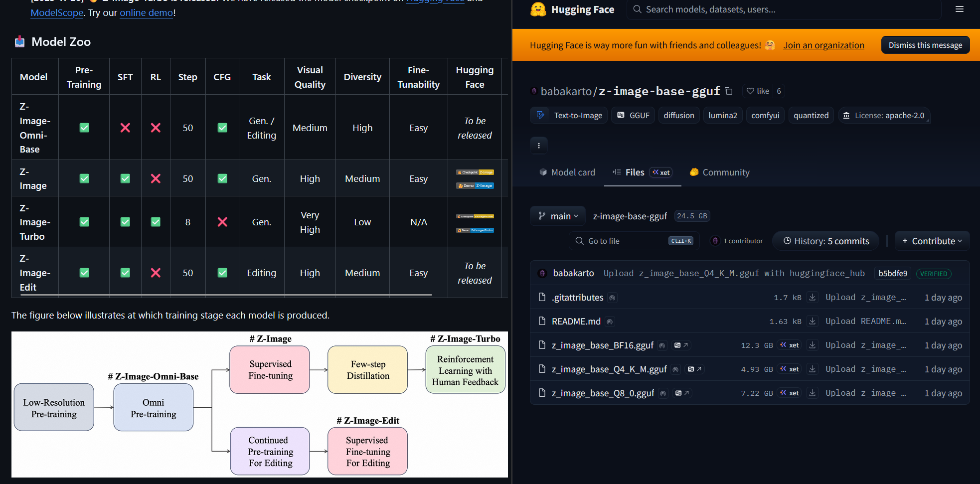Open the Contribute dropdown
Viewport: 980px width, 484px height.
click(932, 241)
